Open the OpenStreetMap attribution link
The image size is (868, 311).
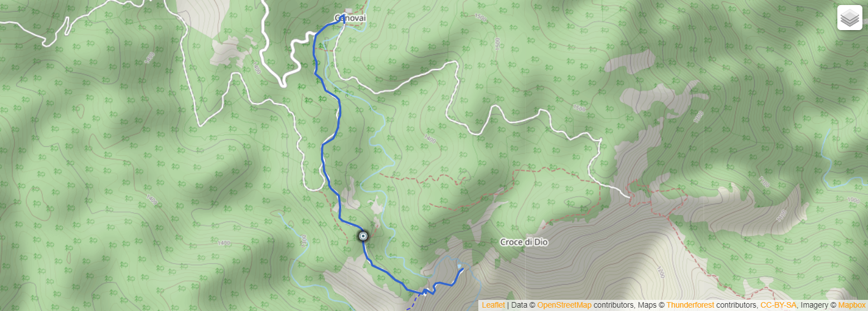(564, 305)
